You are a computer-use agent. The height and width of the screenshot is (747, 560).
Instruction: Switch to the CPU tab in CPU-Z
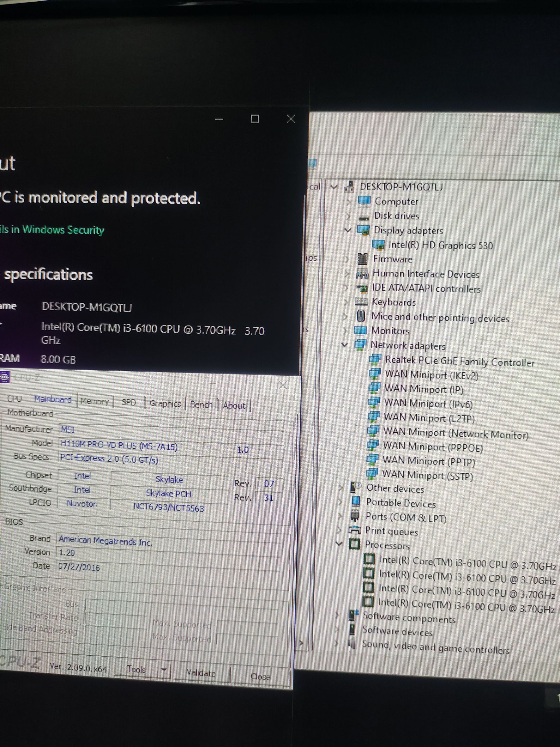(x=15, y=399)
